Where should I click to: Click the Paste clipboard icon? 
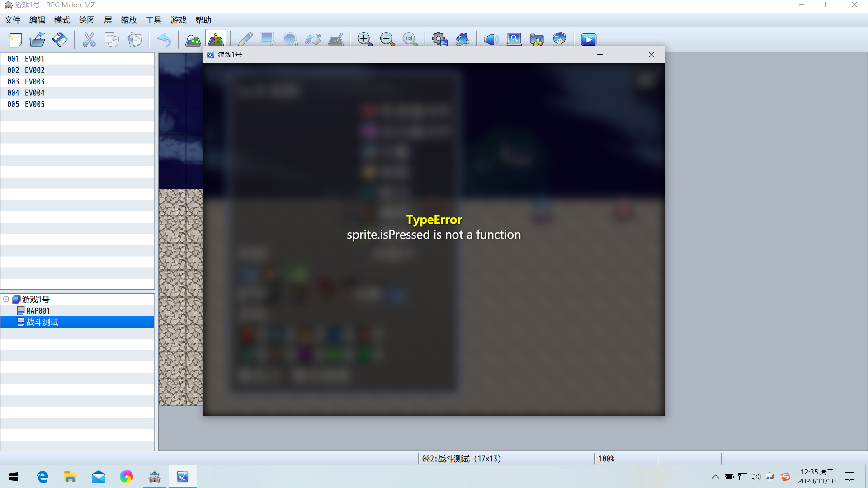coord(134,40)
